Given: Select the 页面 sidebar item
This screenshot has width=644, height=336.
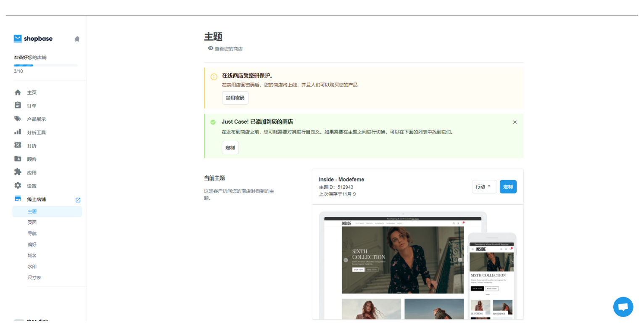Looking at the screenshot, I should [x=32, y=222].
